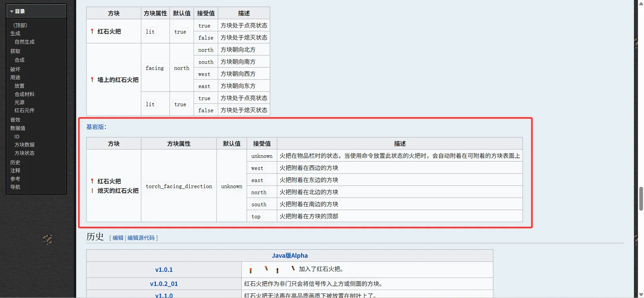The width and height of the screenshot is (644, 298).
Task: Jump to 导航 section in contents
Action: (x=15, y=187)
